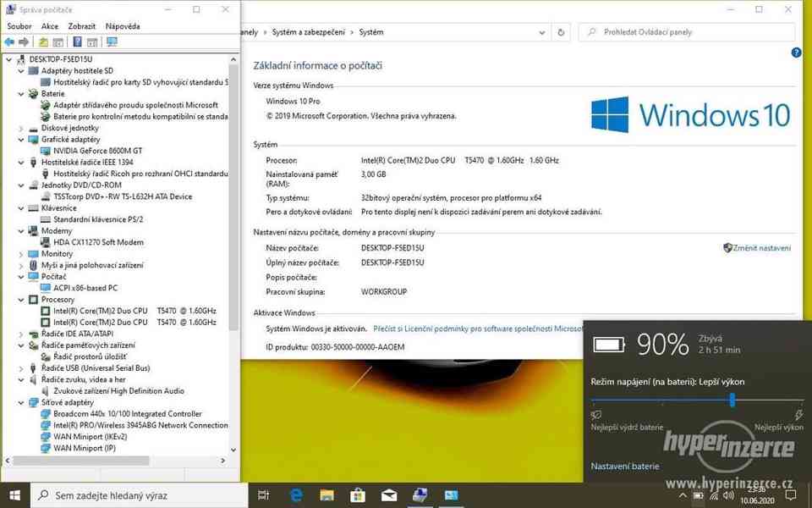Image resolution: width=812 pixels, height=508 pixels.
Task: Expand Myši a jiná polohovací zařízení
Action: (21, 265)
